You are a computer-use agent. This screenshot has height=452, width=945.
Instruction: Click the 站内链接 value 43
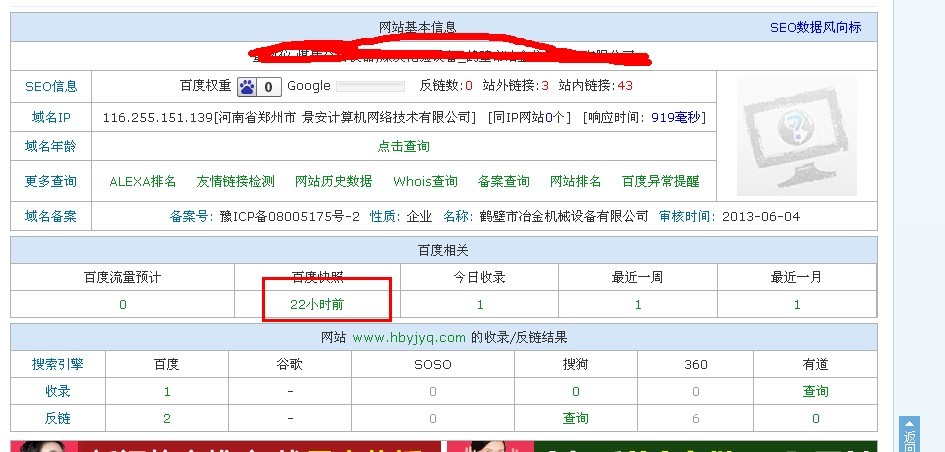point(626,86)
